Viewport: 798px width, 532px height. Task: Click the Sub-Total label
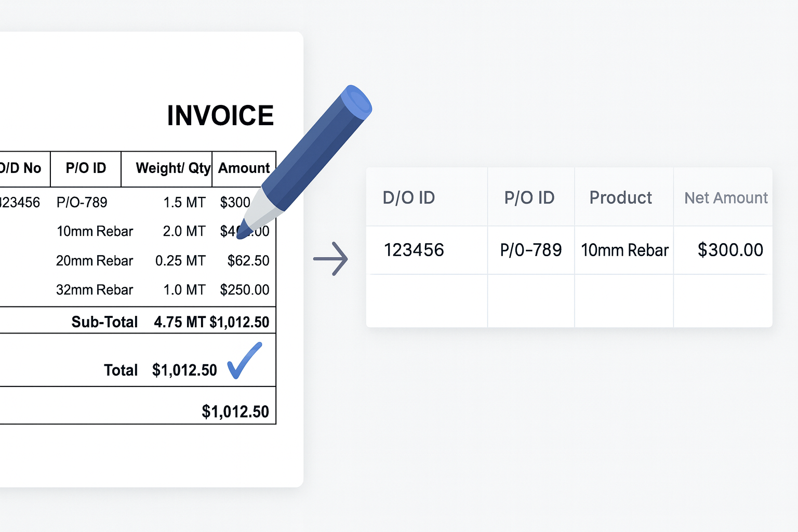tap(104, 322)
